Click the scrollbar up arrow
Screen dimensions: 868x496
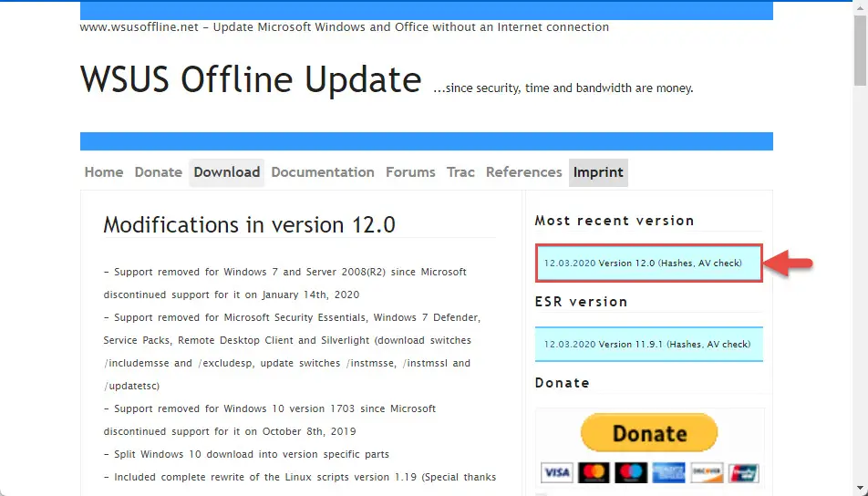tap(860, 7)
